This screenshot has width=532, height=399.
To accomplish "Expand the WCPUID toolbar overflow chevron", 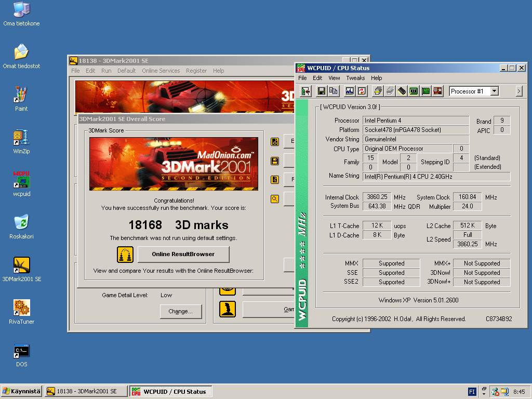I will pos(518,91).
